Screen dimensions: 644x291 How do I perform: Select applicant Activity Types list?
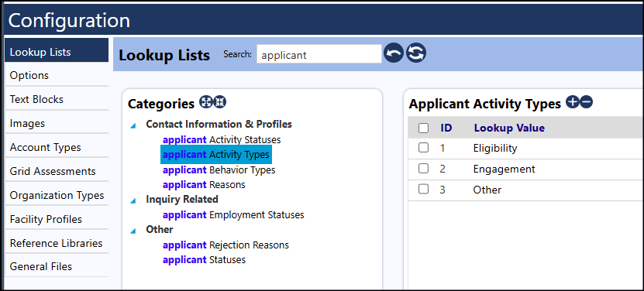coord(216,155)
